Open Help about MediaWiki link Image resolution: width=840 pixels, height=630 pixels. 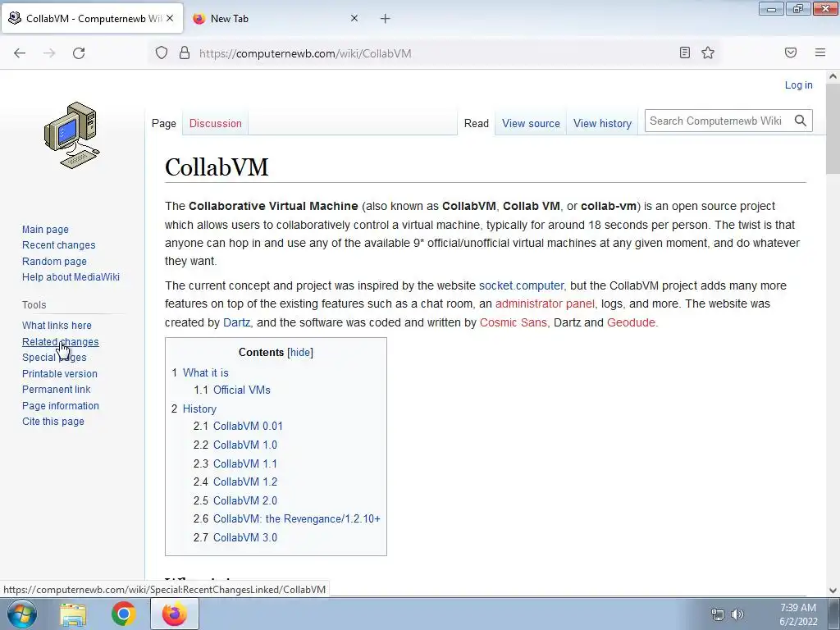(71, 277)
